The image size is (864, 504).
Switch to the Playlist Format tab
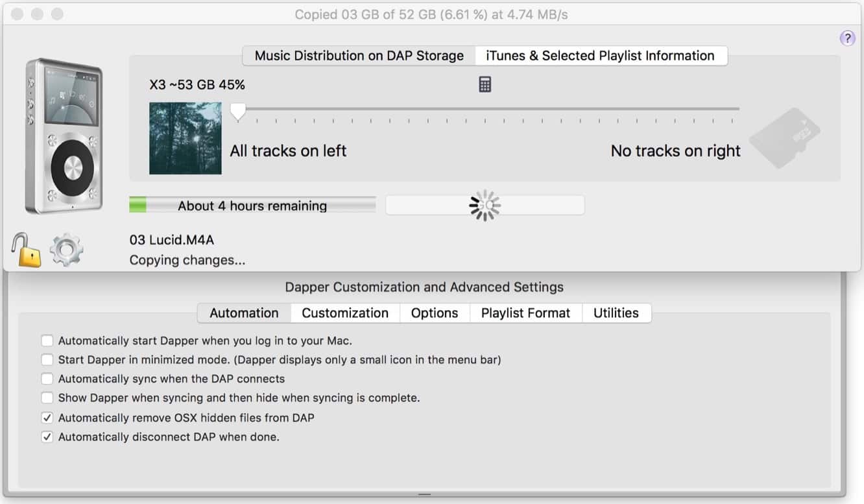pos(525,313)
